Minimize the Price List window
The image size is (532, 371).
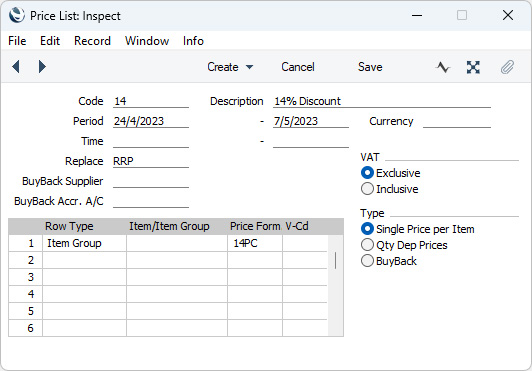[417, 15]
